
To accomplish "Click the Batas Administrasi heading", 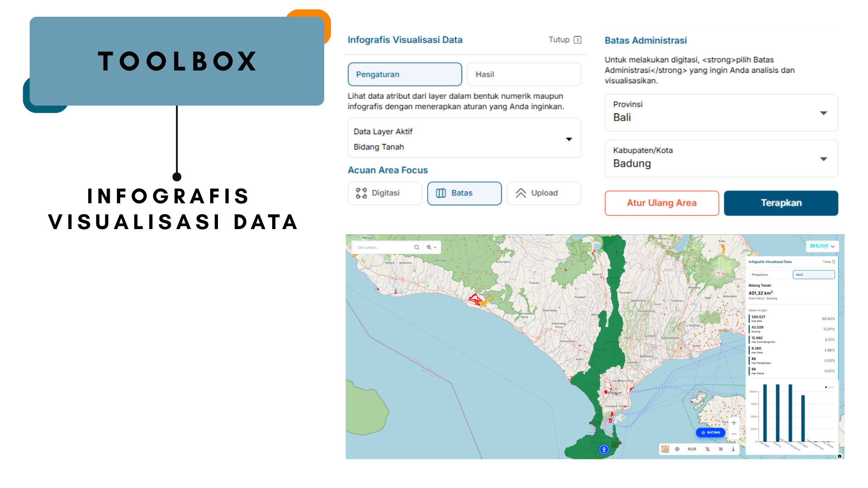I will tap(646, 41).
